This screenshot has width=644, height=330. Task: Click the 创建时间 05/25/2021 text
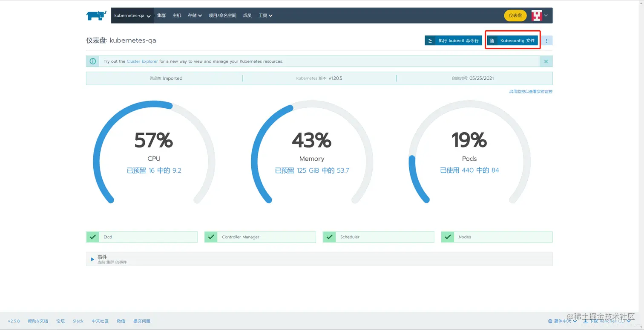(473, 78)
